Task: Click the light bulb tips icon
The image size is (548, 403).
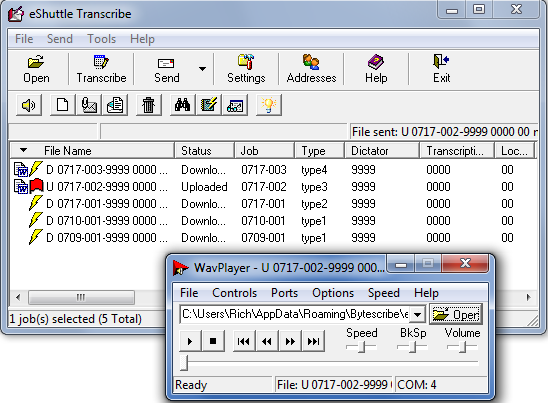Action: 268,105
